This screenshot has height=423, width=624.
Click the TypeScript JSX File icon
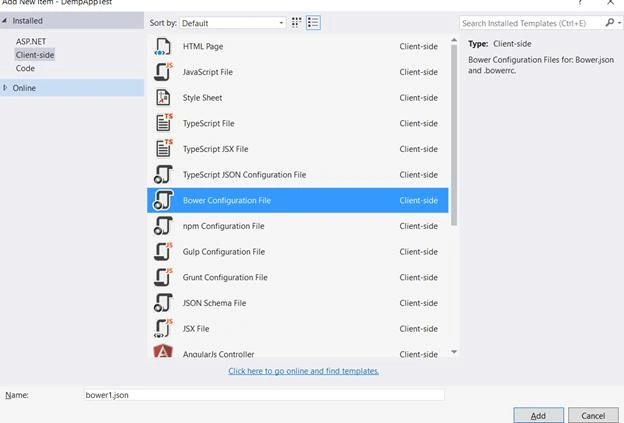(164, 149)
